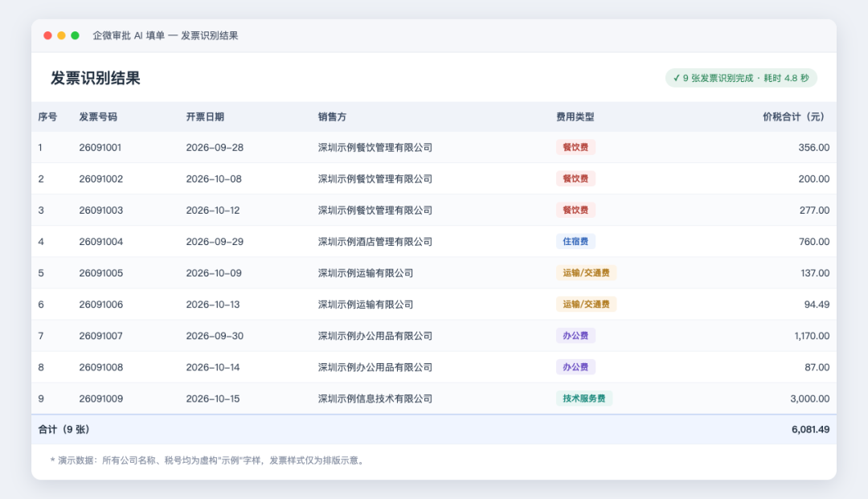Viewport: 868px width, 499px height.
Task: Click the amount 137.00
Action: [x=815, y=273]
